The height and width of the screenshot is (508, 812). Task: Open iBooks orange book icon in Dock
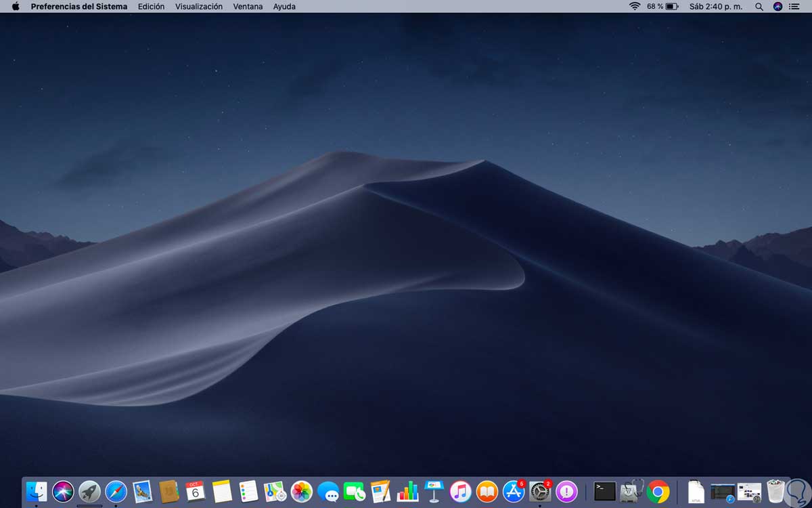coord(487,492)
